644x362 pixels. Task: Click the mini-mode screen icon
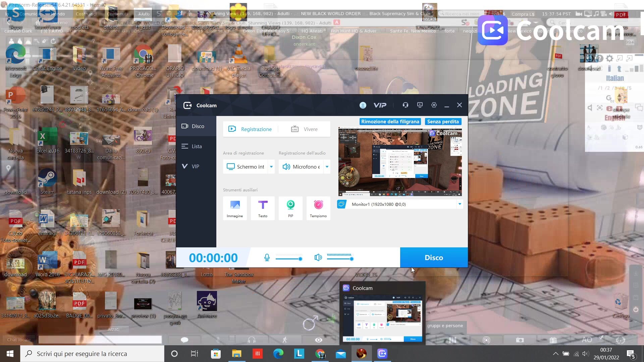(x=420, y=105)
